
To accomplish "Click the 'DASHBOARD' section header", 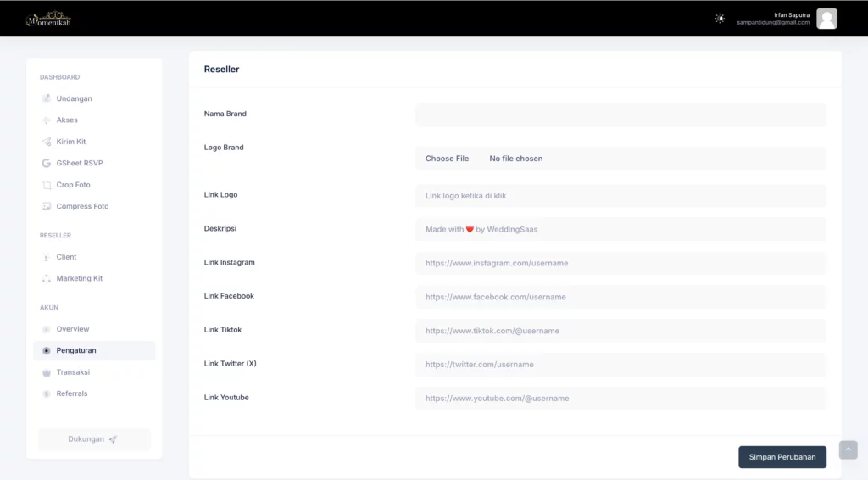I will click(60, 77).
